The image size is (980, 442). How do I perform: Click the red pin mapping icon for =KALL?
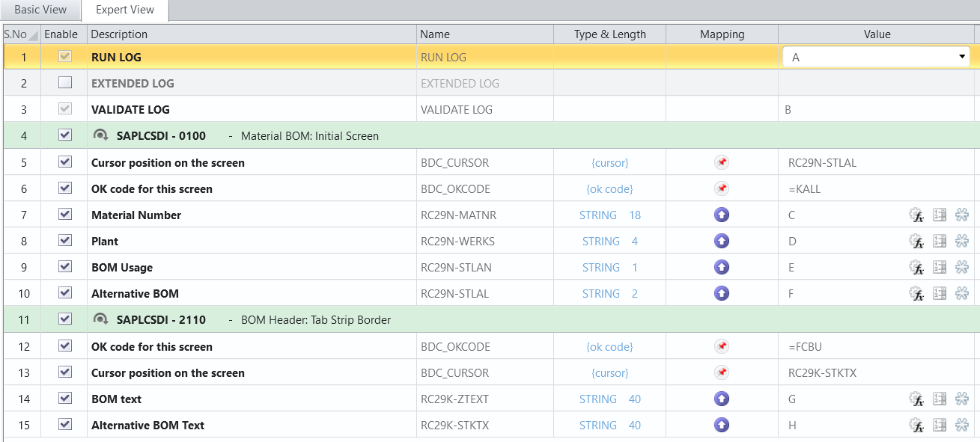coord(721,189)
